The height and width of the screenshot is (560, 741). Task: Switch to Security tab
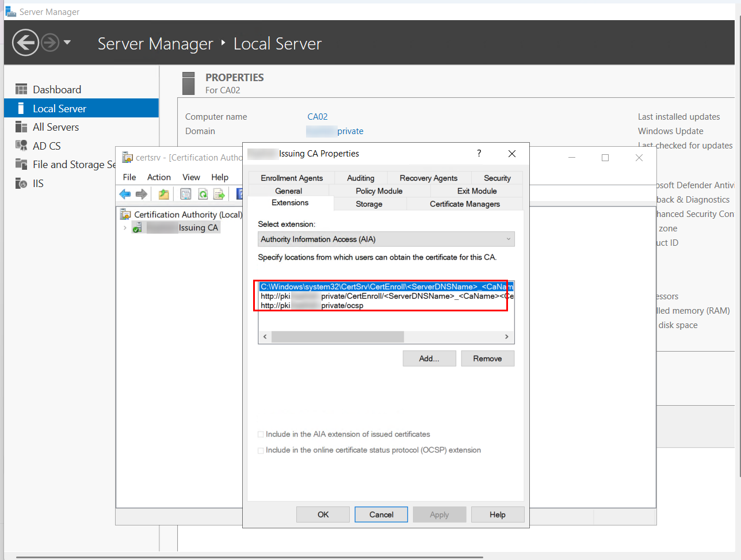coord(497,178)
